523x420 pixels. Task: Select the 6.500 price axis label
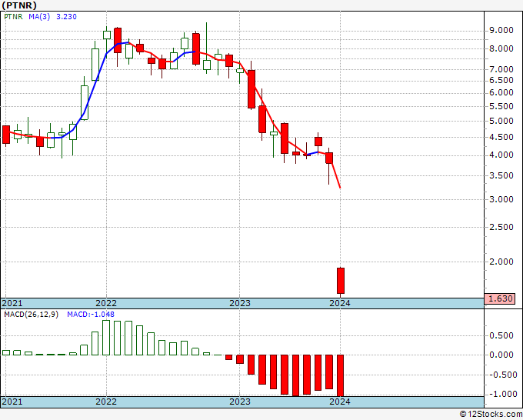501,80
